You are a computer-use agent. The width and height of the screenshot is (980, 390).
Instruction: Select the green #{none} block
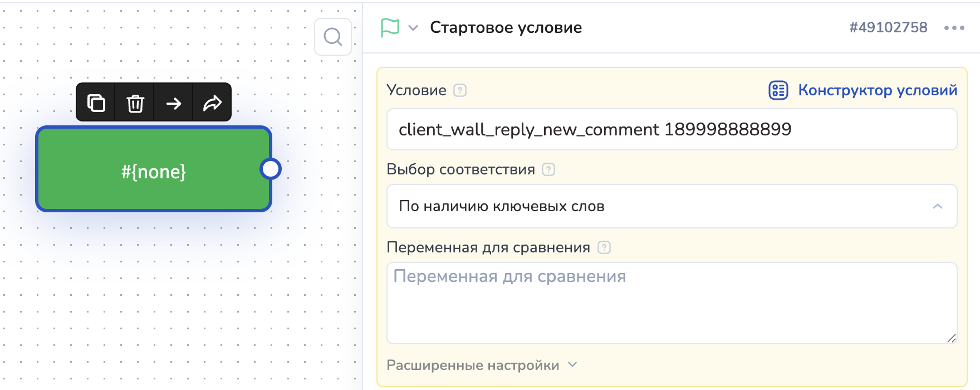coord(154,169)
